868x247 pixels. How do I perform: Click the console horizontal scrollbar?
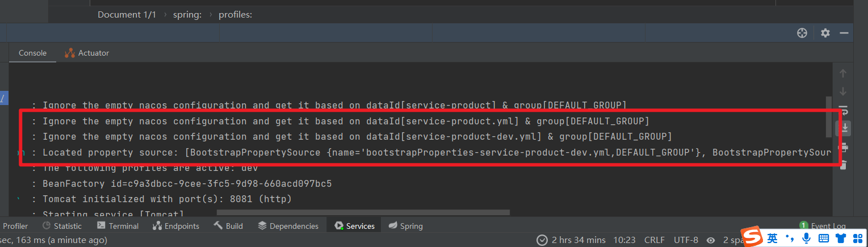tap(363, 213)
